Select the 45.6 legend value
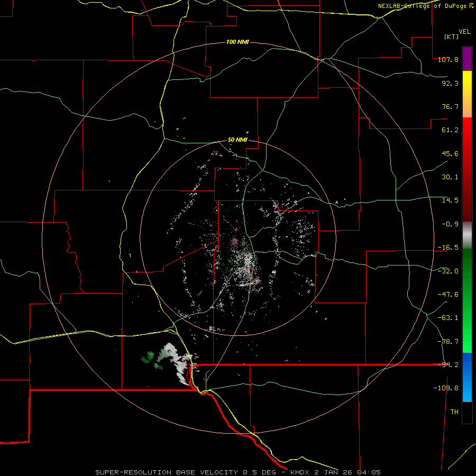Viewport: 476px width, 476px height. point(450,153)
